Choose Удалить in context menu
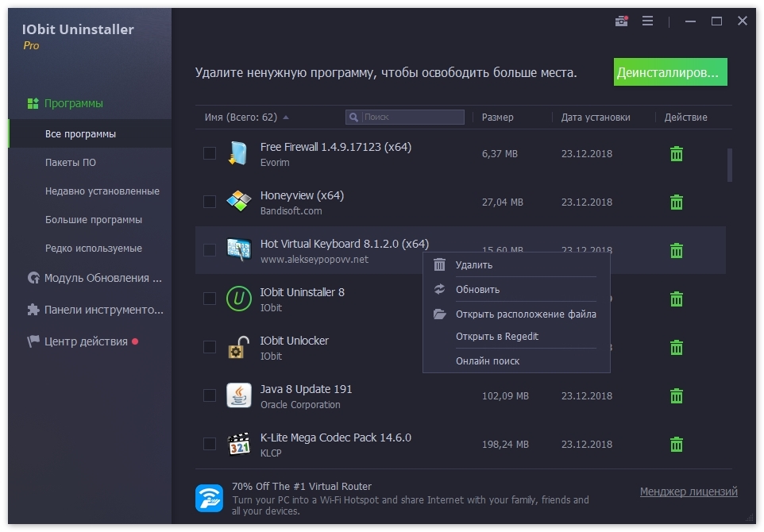764x532 pixels. pyautogui.click(x=474, y=265)
